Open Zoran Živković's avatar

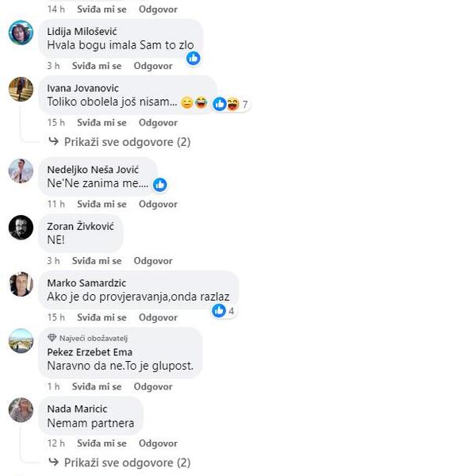tap(21, 228)
